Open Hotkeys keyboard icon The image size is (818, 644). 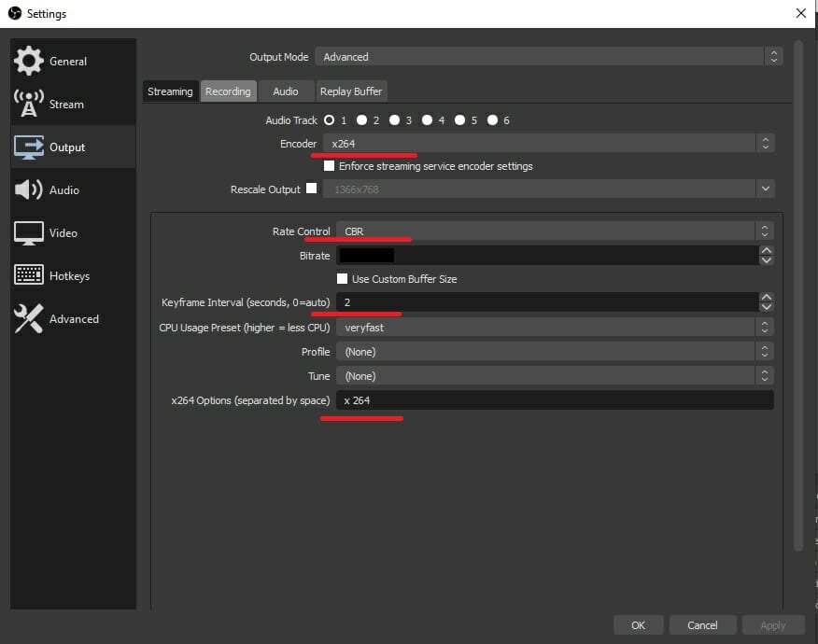(x=29, y=274)
